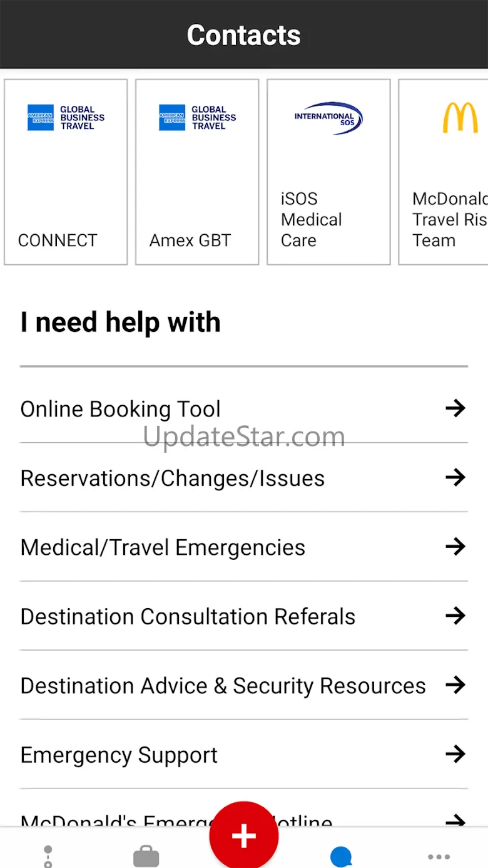Screen dimensions: 488x868
Task: Tap the CONNECT card label
Action: (58, 240)
